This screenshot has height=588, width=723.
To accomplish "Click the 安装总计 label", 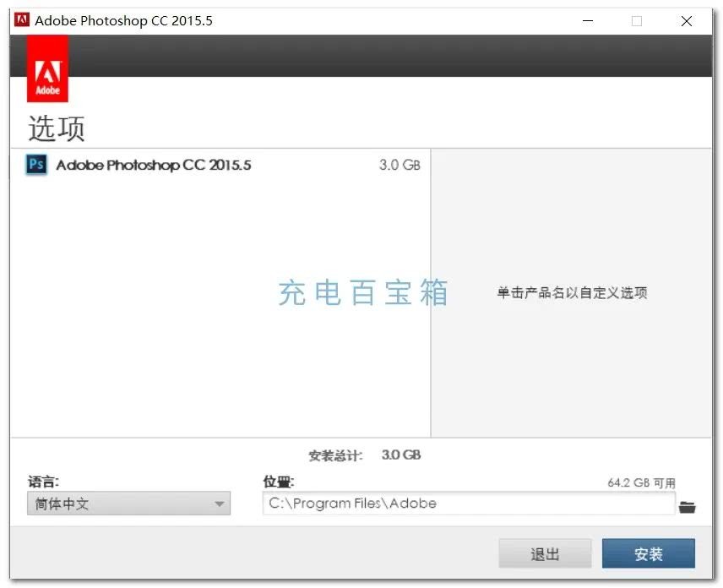I will pyautogui.click(x=335, y=455).
